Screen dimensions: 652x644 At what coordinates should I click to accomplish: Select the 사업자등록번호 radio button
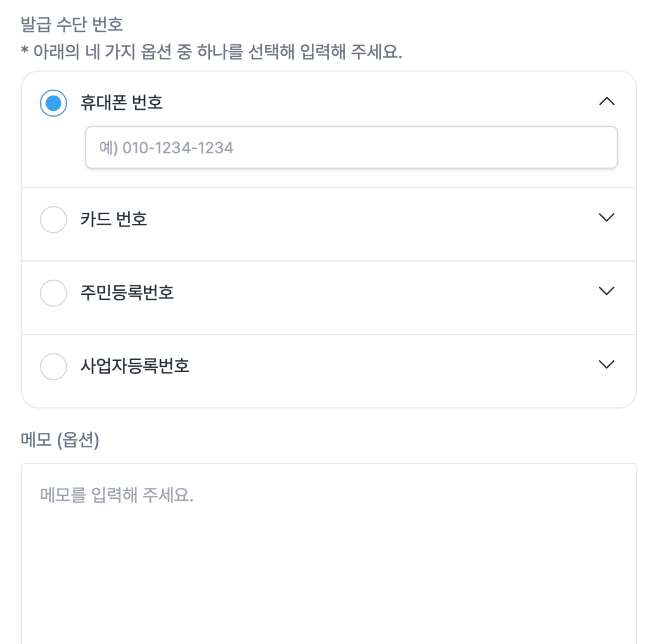point(53,366)
